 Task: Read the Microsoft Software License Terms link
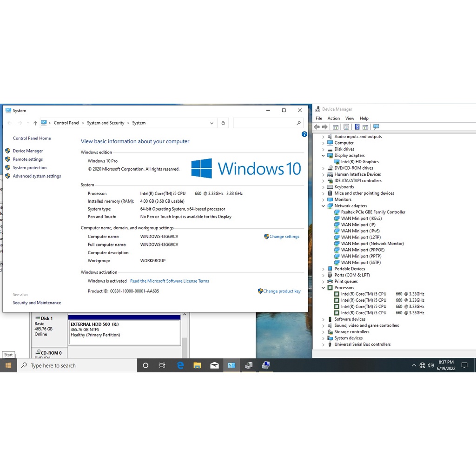click(x=169, y=281)
